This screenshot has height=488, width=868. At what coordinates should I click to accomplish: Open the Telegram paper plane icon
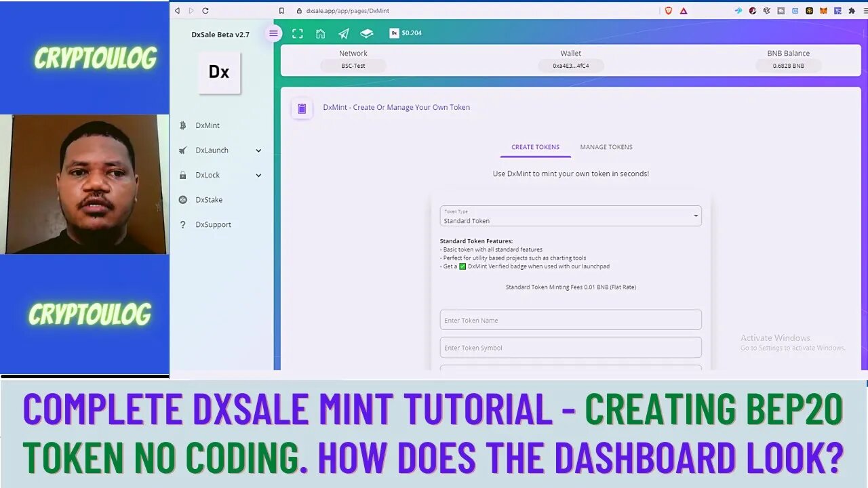click(x=344, y=34)
